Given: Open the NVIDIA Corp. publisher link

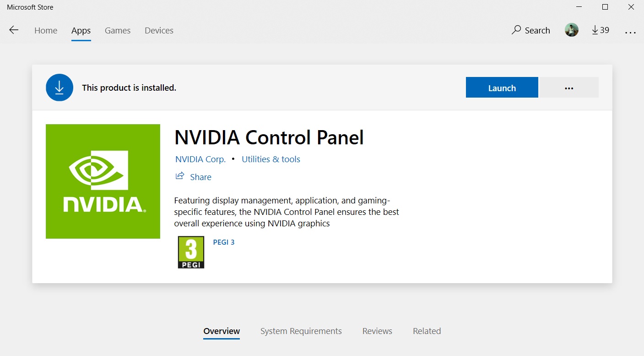Looking at the screenshot, I should [200, 159].
